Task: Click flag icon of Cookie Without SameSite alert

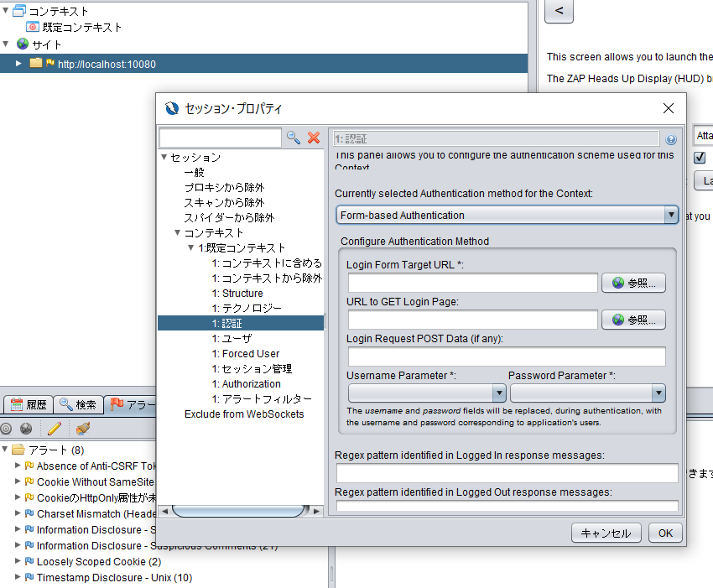Action: pos(29,481)
